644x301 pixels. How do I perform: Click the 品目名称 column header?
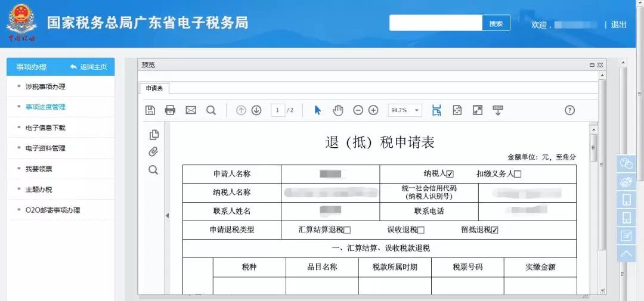[323, 268]
